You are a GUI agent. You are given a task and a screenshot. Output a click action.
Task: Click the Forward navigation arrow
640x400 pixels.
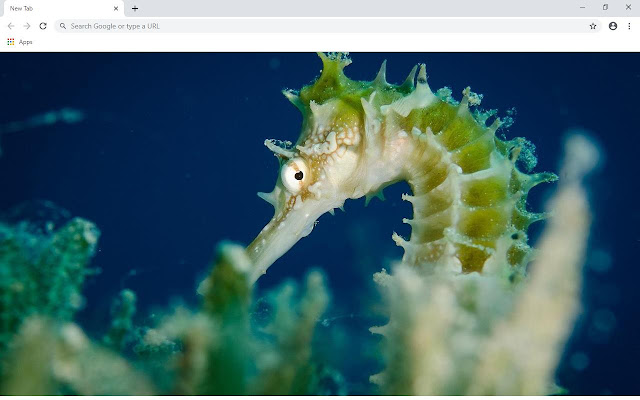click(x=27, y=26)
